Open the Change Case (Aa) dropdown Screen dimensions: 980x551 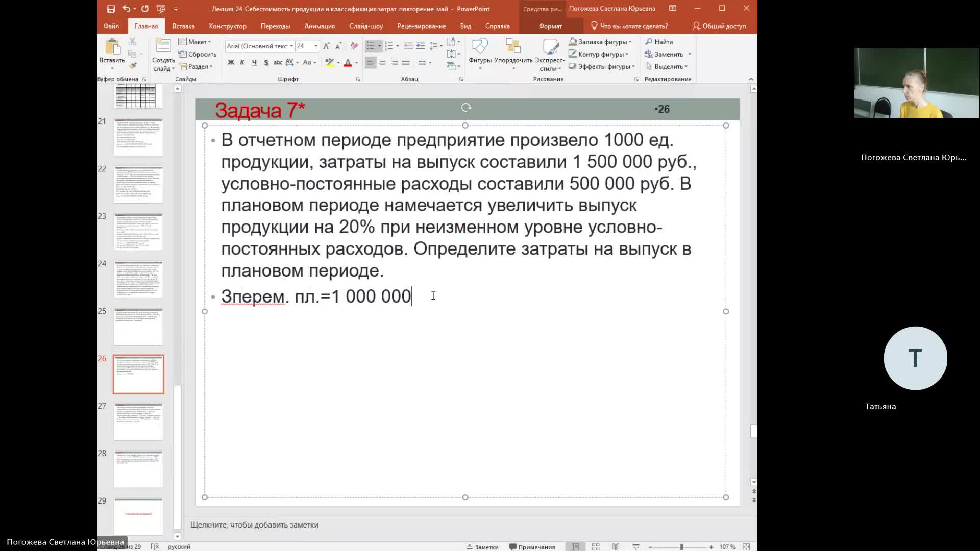[309, 62]
